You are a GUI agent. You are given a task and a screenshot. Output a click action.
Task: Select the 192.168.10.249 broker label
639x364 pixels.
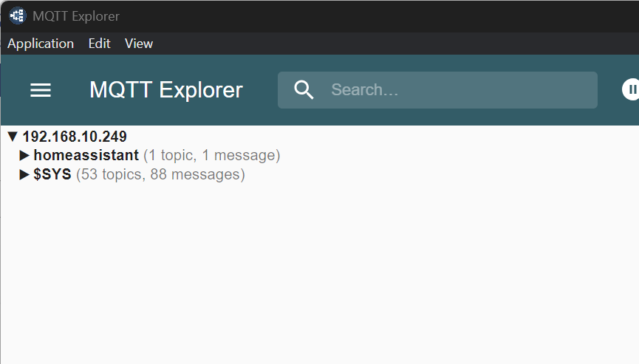coord(75,137)
